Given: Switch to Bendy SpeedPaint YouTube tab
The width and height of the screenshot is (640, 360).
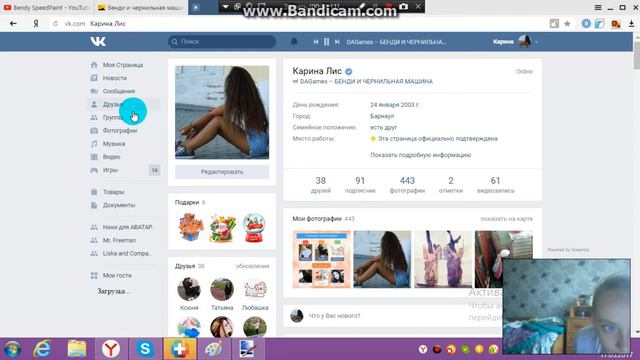Looking at the screenshot, I should (x=46, y=7).
